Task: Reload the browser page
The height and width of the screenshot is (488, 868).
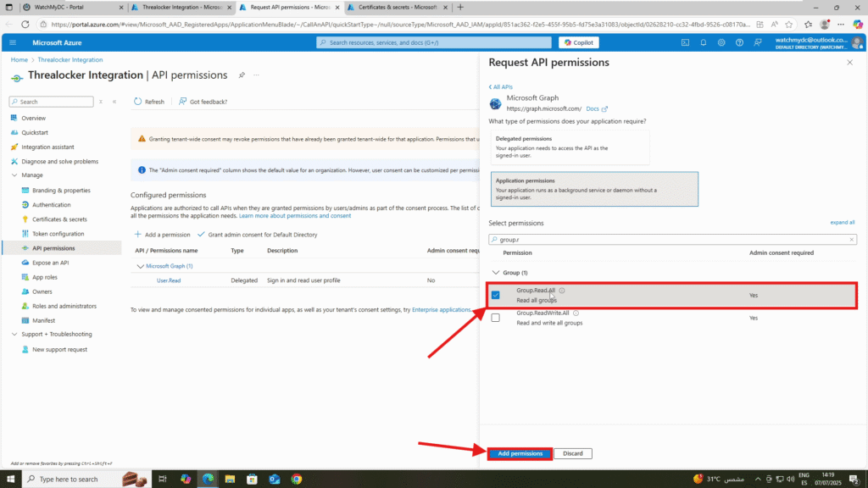Action: [x=25, y=25]
